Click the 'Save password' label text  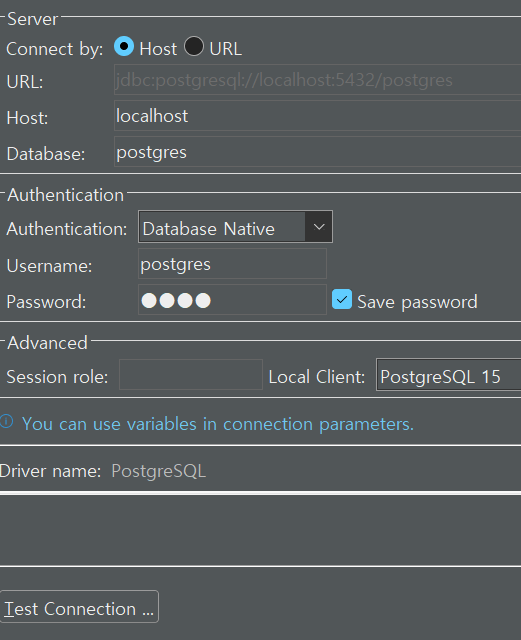tap(417, 302)
